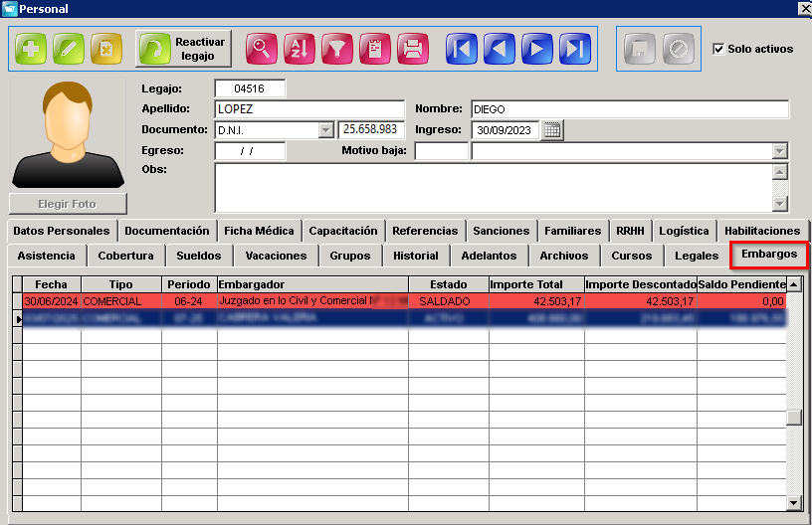
Task: Click inside the Apellido field
Action: pyautogui.click(x=309, y=109)
